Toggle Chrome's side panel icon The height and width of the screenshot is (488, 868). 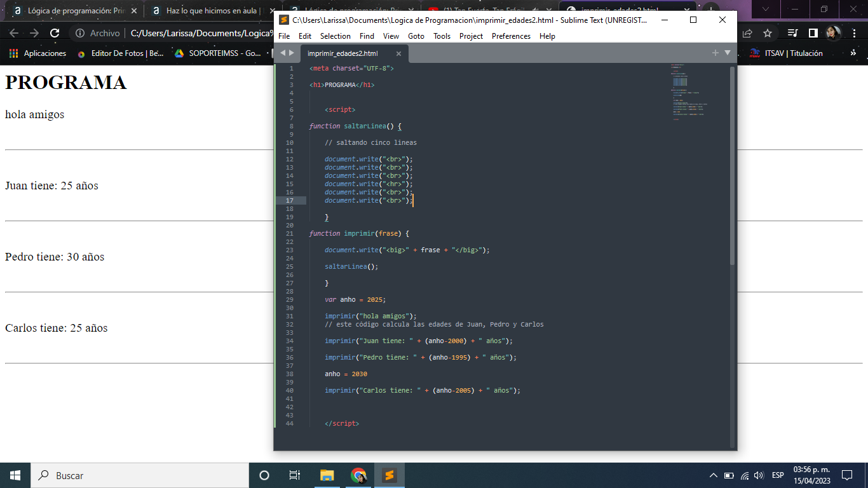click(x=813, y=33)
